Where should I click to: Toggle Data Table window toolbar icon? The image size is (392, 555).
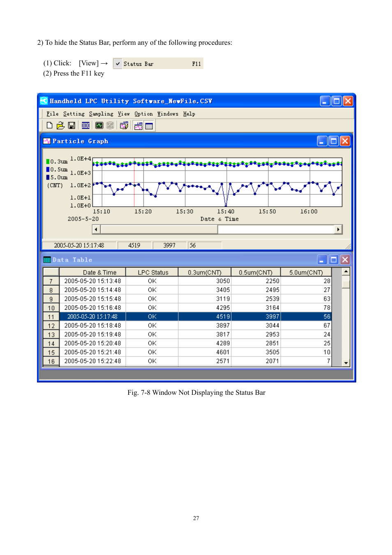click(149, 126)
